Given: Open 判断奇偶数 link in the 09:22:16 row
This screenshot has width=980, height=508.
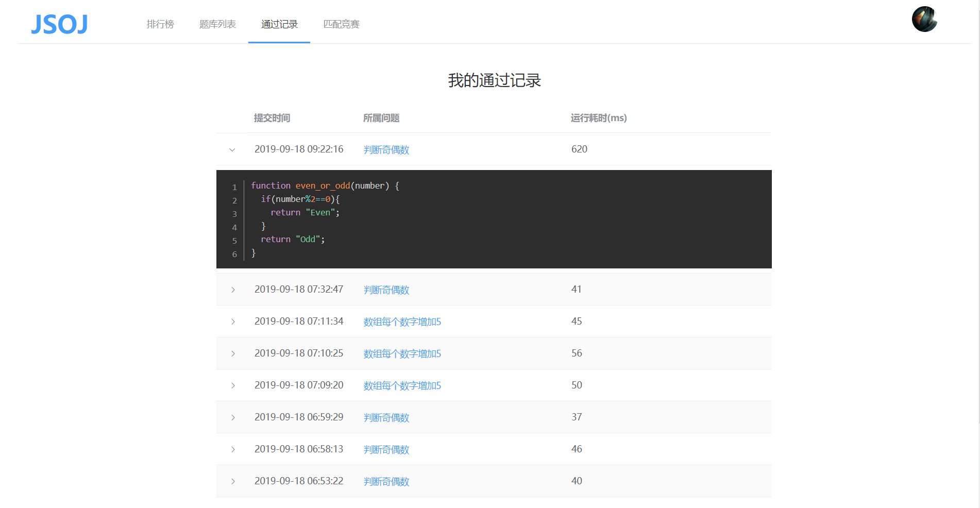Looking at the screenshot, I should [386, 149].
